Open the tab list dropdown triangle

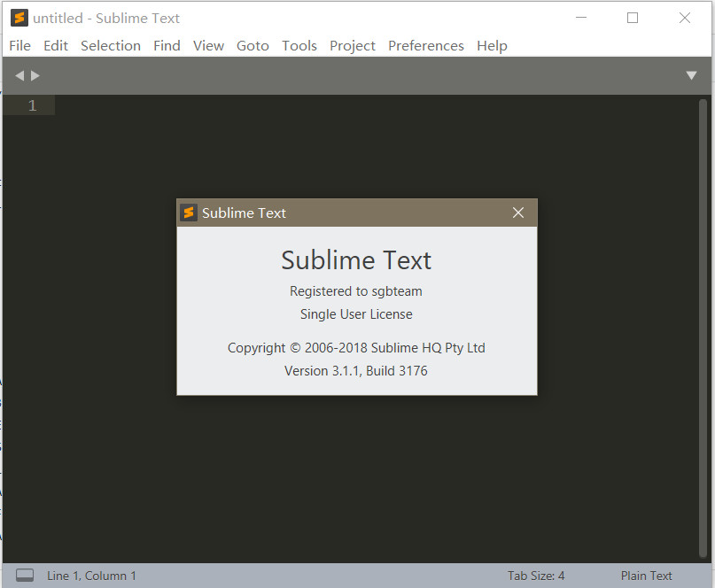click(691, 75)
